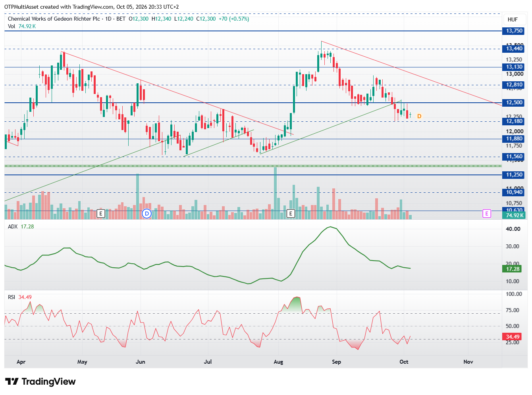The width and height of the screenshot is (532, 395).
Task: Click the 10,940 price level label
Action: (x=514, y=192)
